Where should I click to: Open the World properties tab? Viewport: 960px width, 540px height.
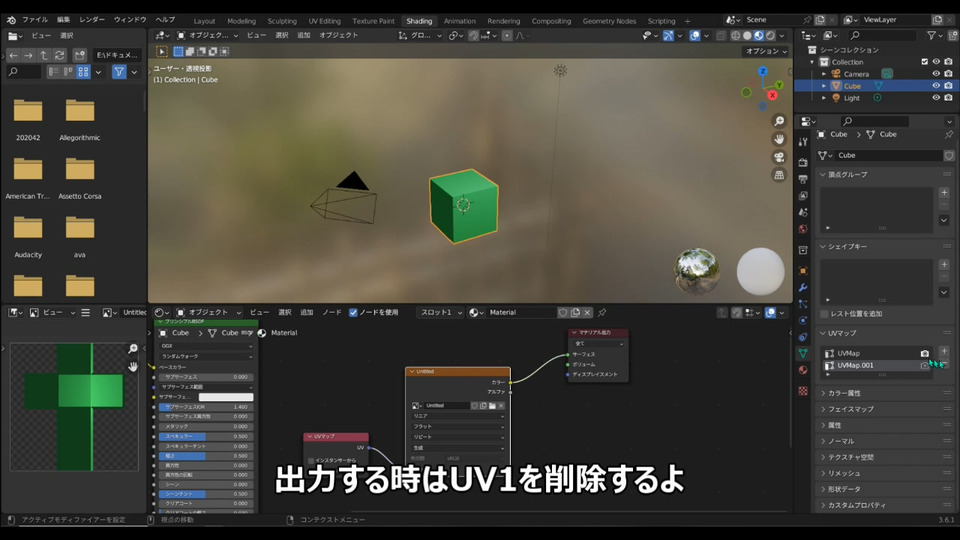803,228
